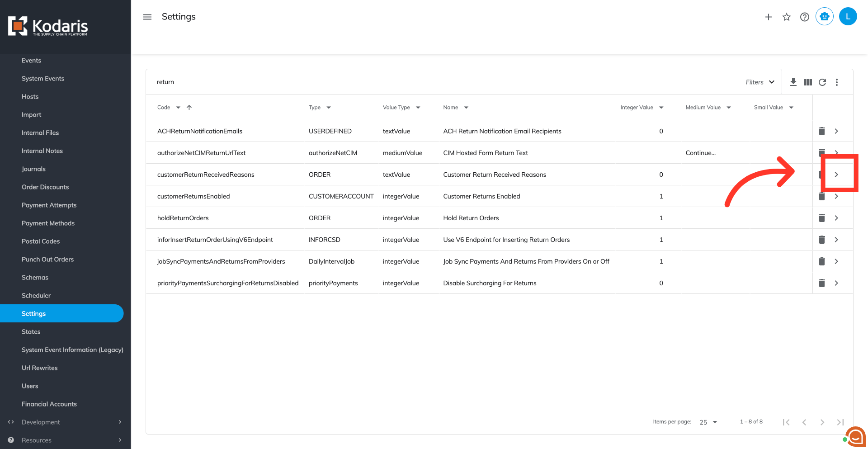This screenshot has width=868, height=449.
Task: Open Postal Codes in the sidebar
Action: click(x=41, y=241)
